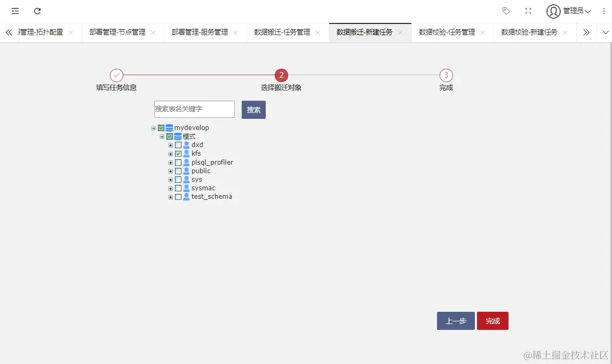The width and height of the screenshot is (612, 364).
Task: Check the sys schema checkbox
Action: point(178,180)
